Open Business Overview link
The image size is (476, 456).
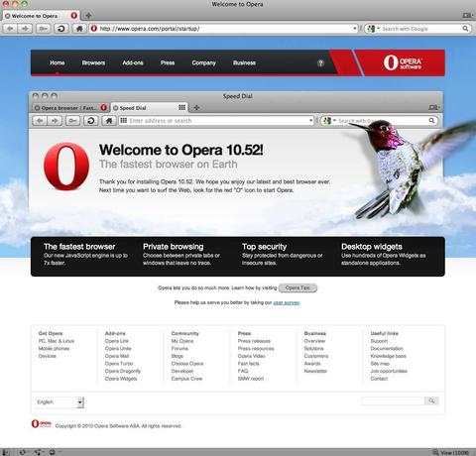pos(314,341)
